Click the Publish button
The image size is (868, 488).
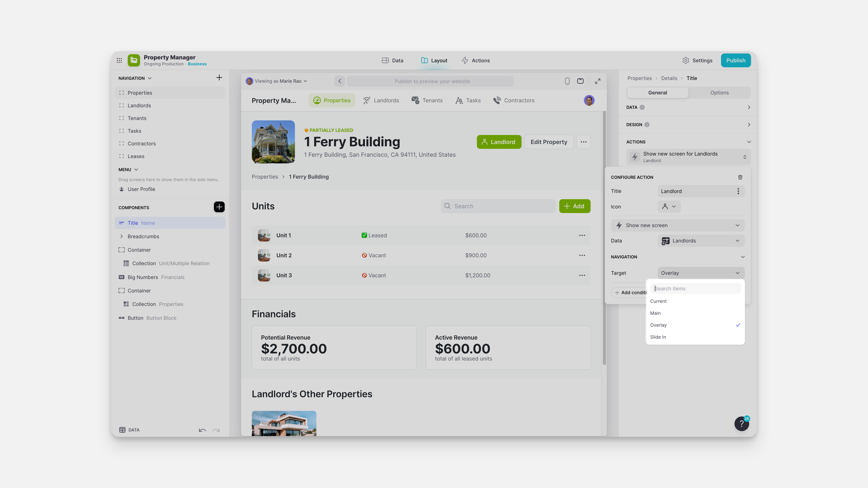[736, 60]
